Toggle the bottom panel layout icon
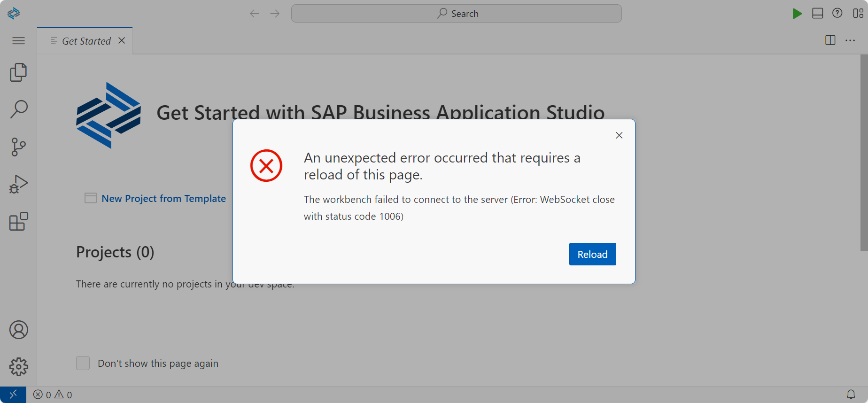The height and width of the screenshot is (403, 868). [817, 13]
